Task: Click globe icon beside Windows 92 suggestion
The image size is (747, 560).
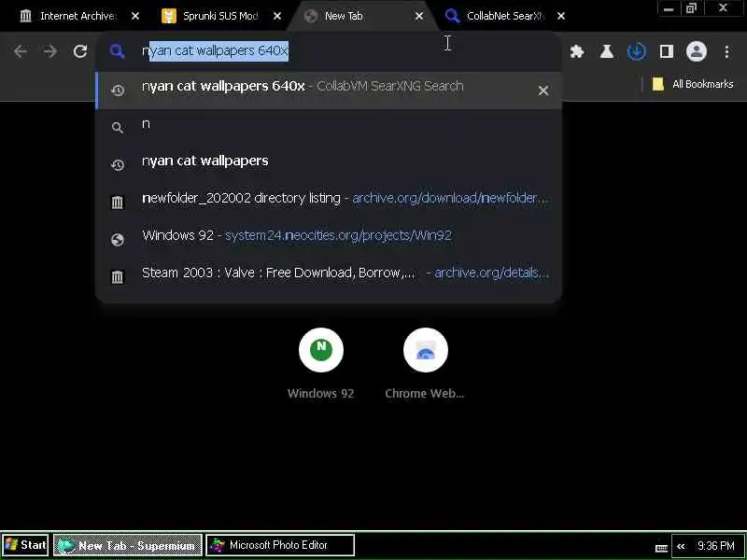Action: [x=118, y=239]
